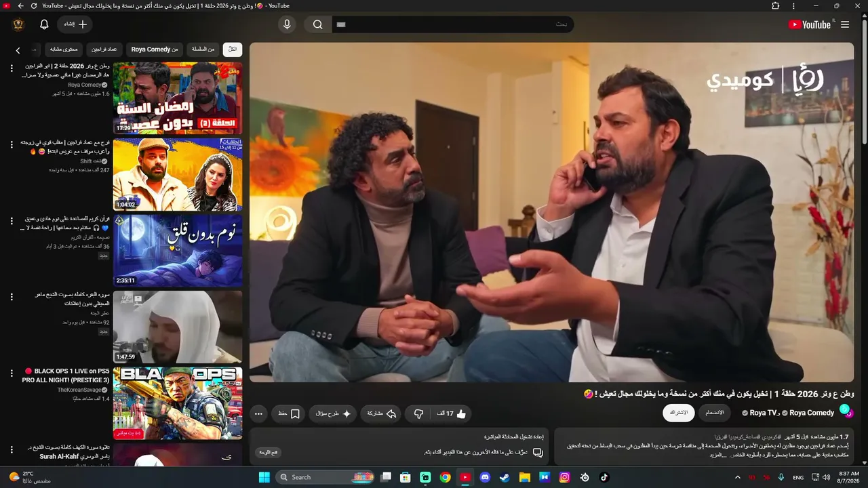Click the search magnifier button
The width and height of the screenshot is (868, 488).
(x=318, y=24)
